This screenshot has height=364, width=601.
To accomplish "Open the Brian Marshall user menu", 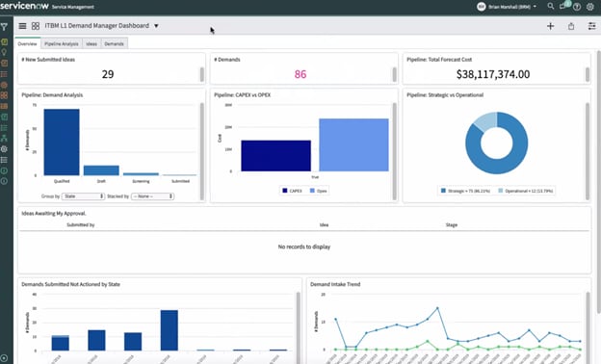I will click(x=512, y=7).
